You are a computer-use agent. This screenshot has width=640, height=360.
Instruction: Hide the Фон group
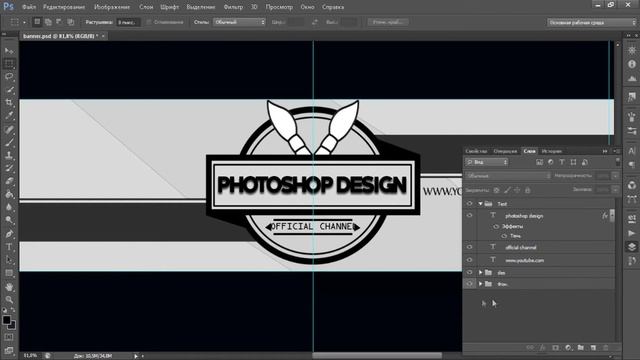point(469,284)
